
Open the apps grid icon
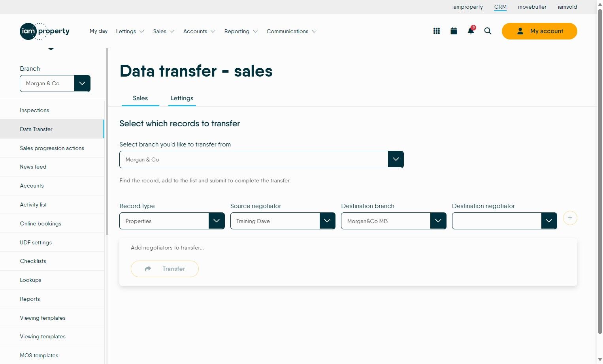tap(437, 31)
